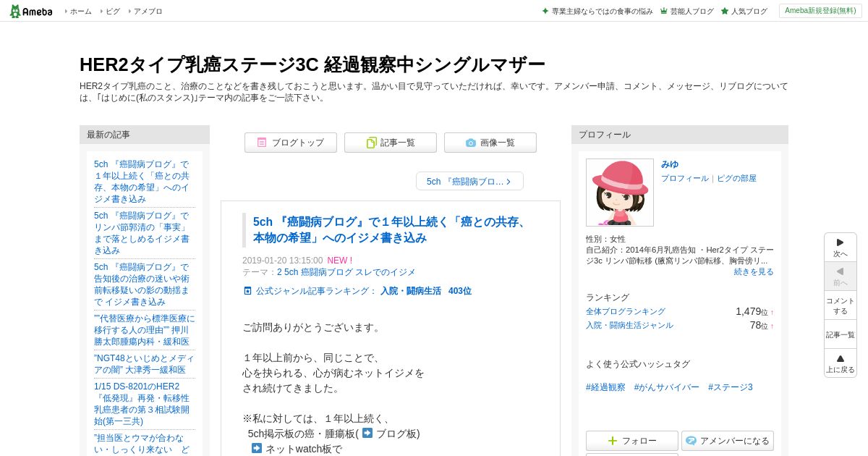Open sidebar article 1/15 DS-8201のHER2
The width and height of the screenshot is (868, 456).
(x=142, y=404)
